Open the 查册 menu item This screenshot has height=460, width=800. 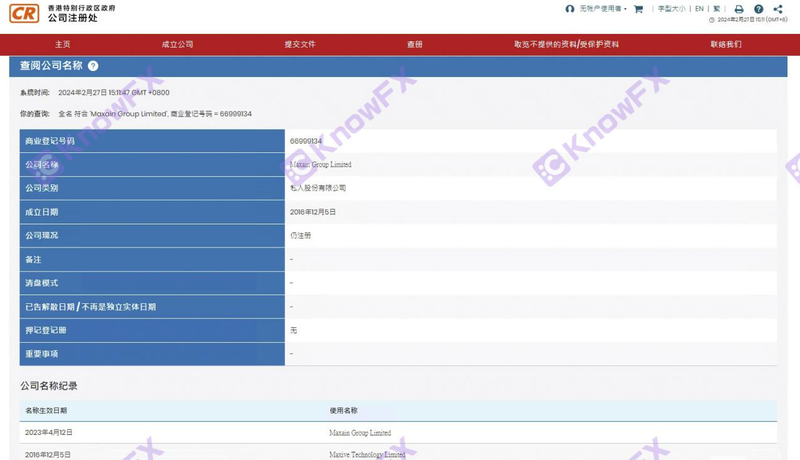(x=414, y=44)
